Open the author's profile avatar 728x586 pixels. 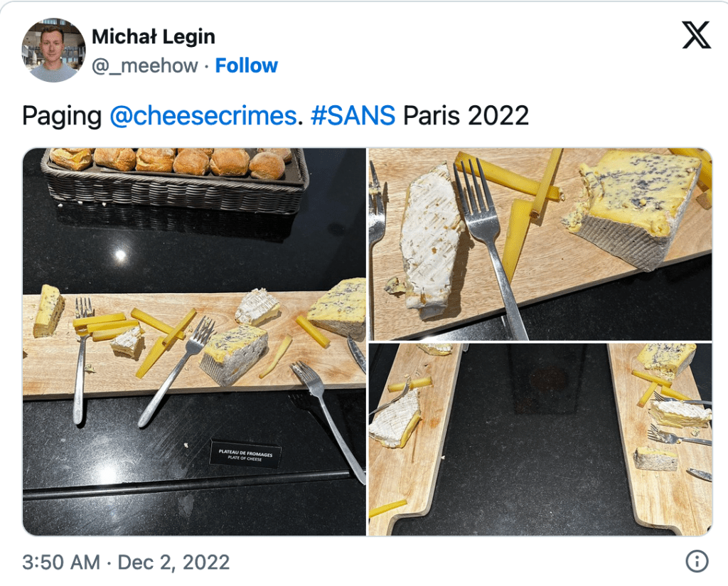(53, 50)
